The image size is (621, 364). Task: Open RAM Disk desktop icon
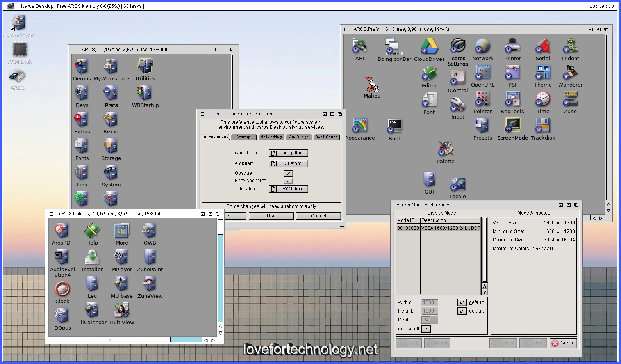[20, 50]
